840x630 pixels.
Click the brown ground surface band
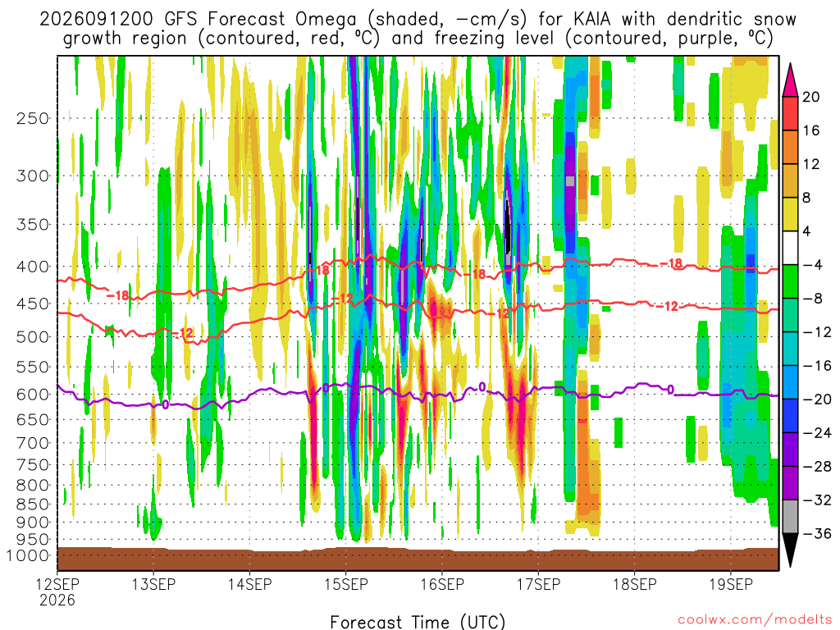coord(418,559)
